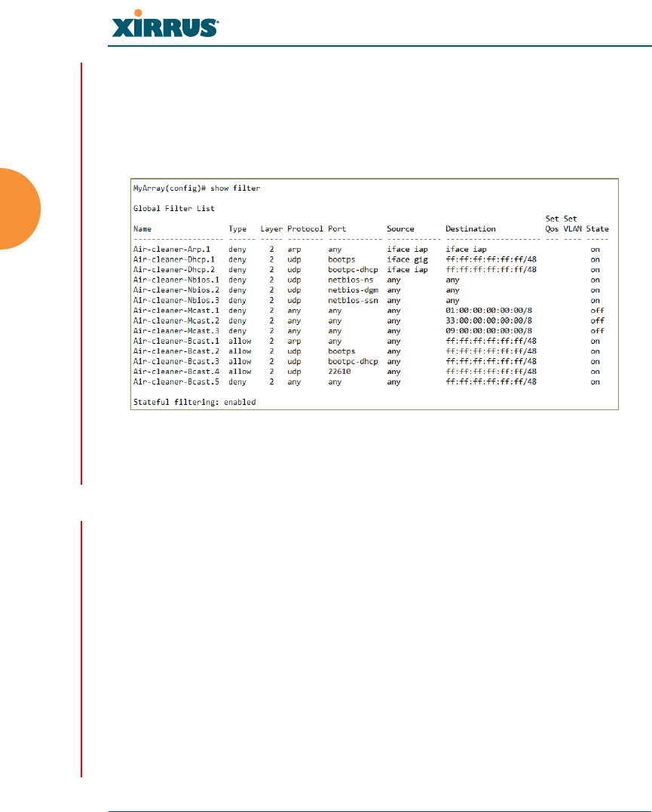
Task: Select the 'Air-cleaner-Bcast.3' filter name
Action: click(176, 361)
